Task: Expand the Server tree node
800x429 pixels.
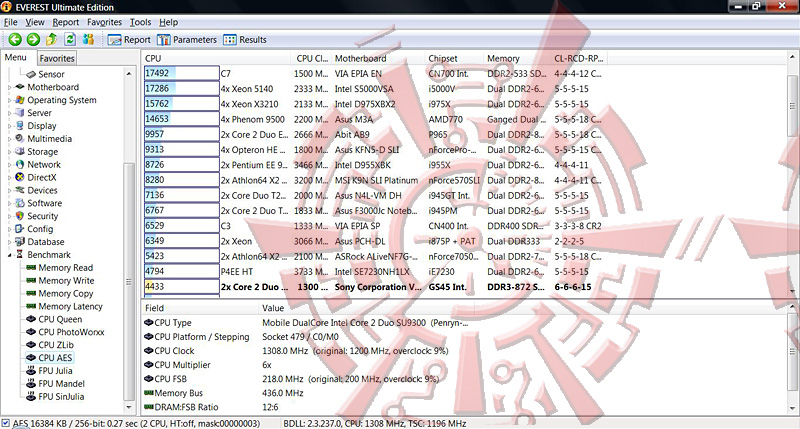Action: (x=10, y=113)
